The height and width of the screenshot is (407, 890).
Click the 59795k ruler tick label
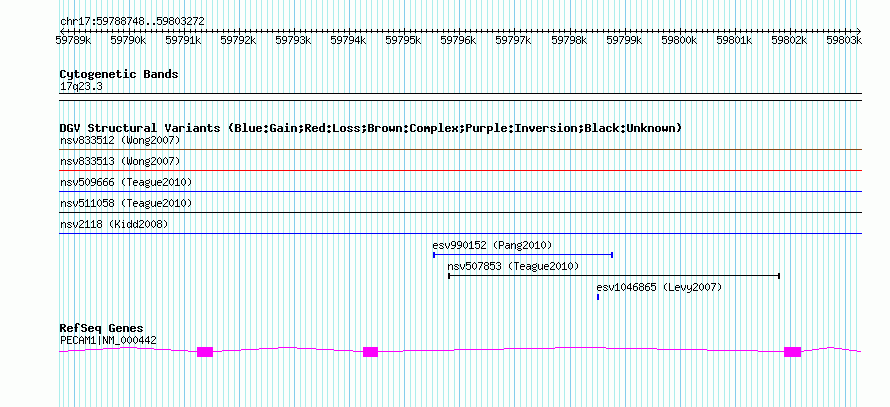pyautogui.click(x=403, y=40)
